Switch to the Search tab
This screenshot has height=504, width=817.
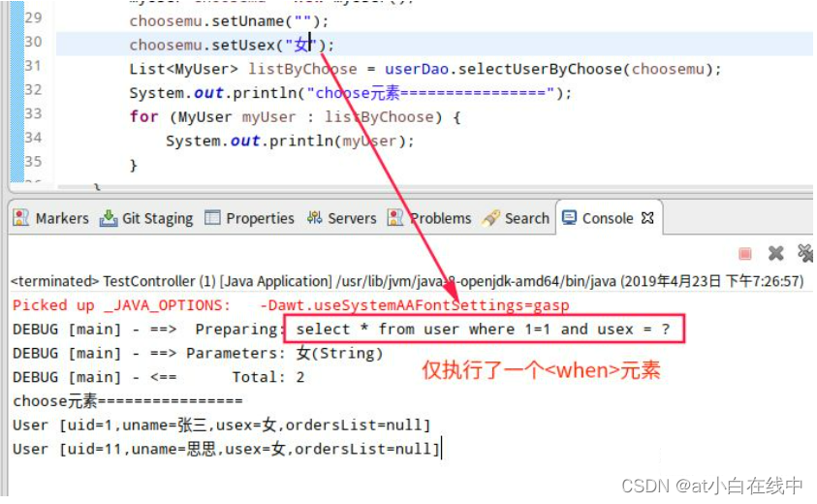coord(516,218)
